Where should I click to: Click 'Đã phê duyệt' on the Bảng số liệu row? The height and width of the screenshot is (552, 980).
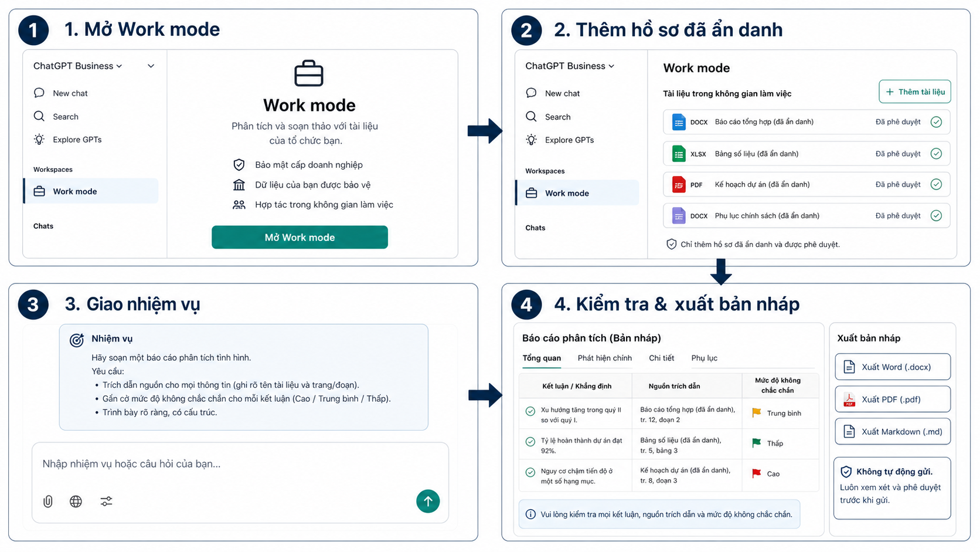898,154
